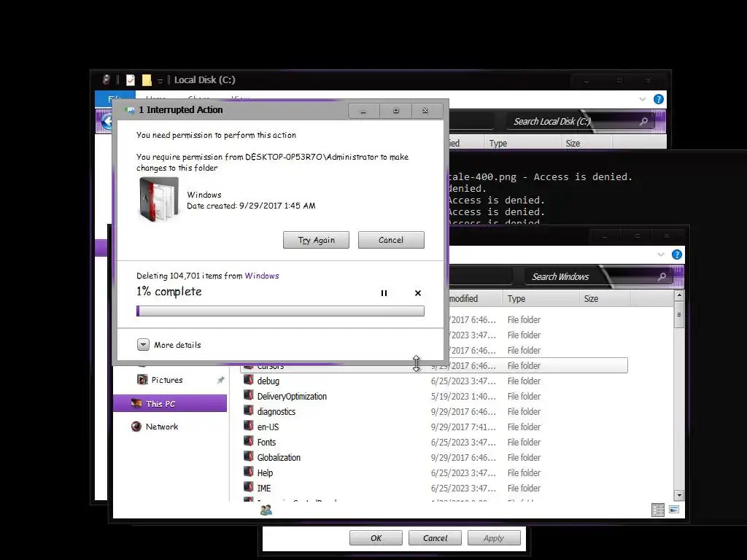
Task: Select Network in the navigation pane
Action: [161, 427]
